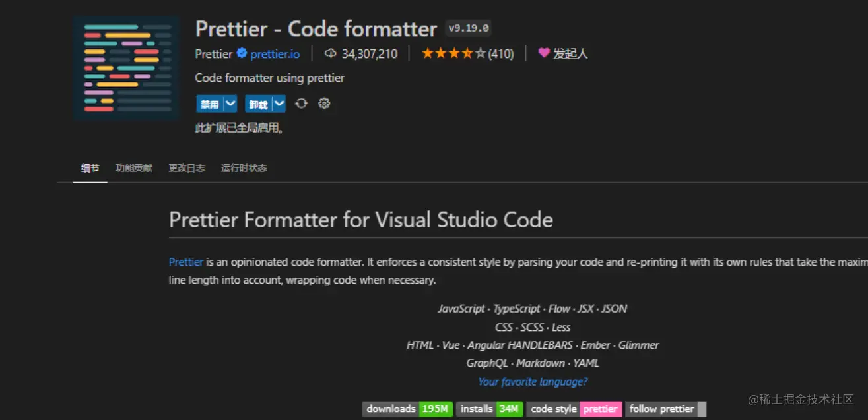Viewport: 868px width, 420px height.
Task: Click the Prettier extension logo icon
Action: click(x=127, y=68)
